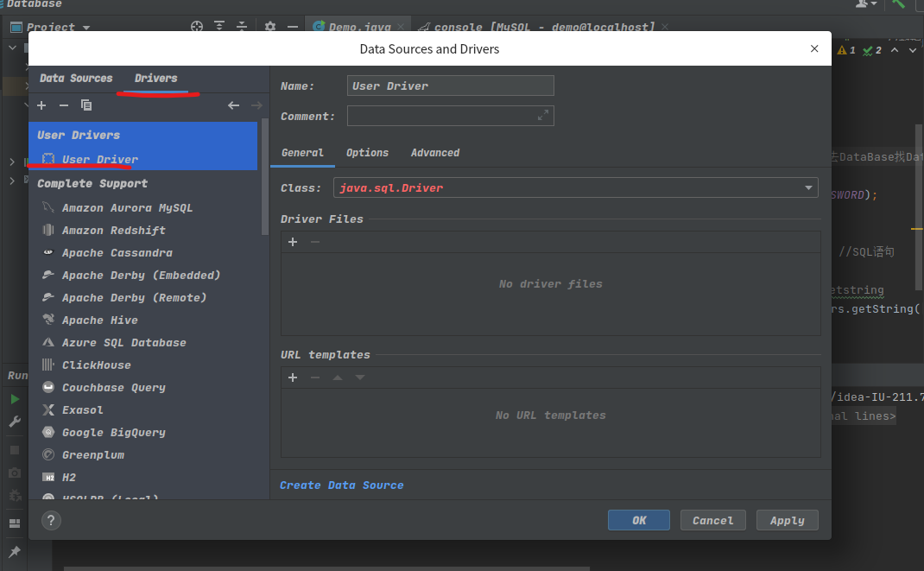The width and height of the screenshot is (924, 571).
Task: Remove selected driver using minus icon
Action: (63, 105)
